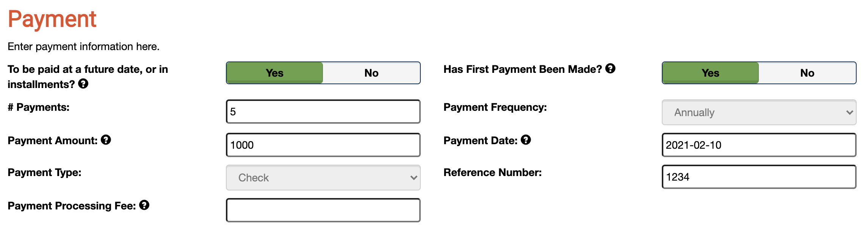Select Yes for future date installments

point(274,73)
